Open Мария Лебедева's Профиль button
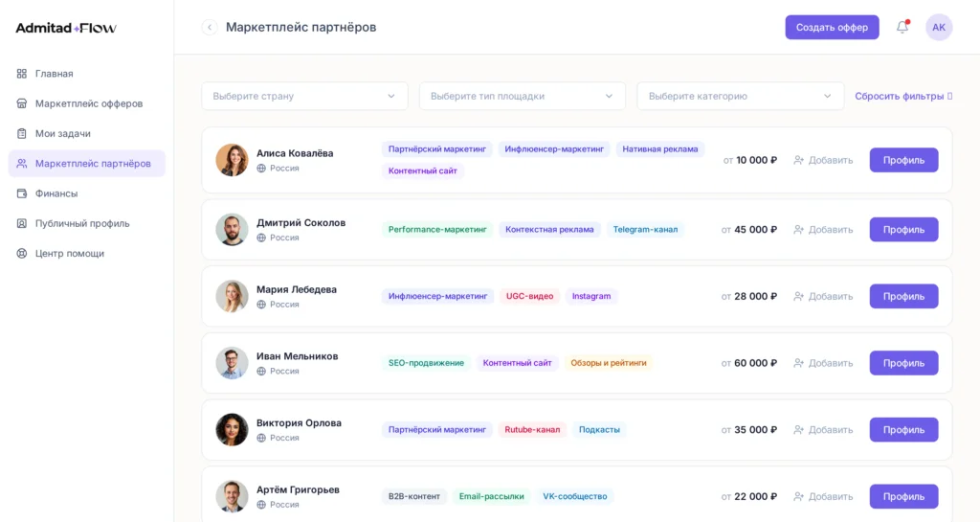The width and height of the screenshot is (980, 522). 903,296
